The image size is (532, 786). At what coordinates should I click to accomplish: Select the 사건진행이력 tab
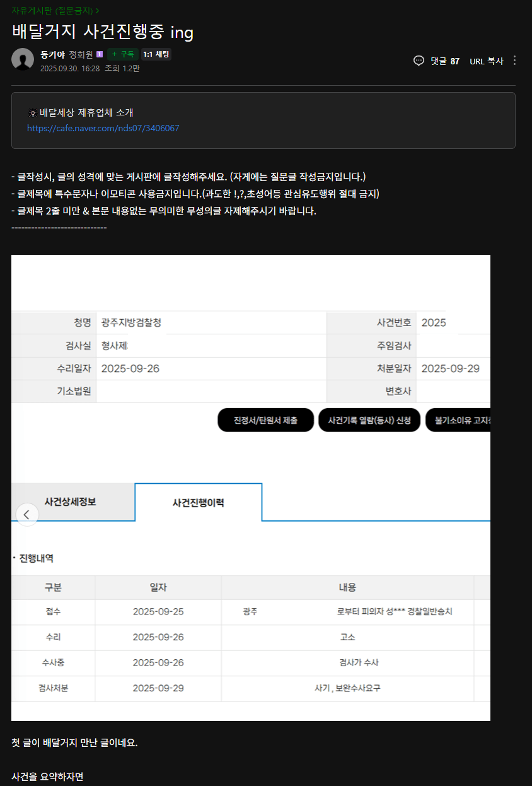pos(198,502)
